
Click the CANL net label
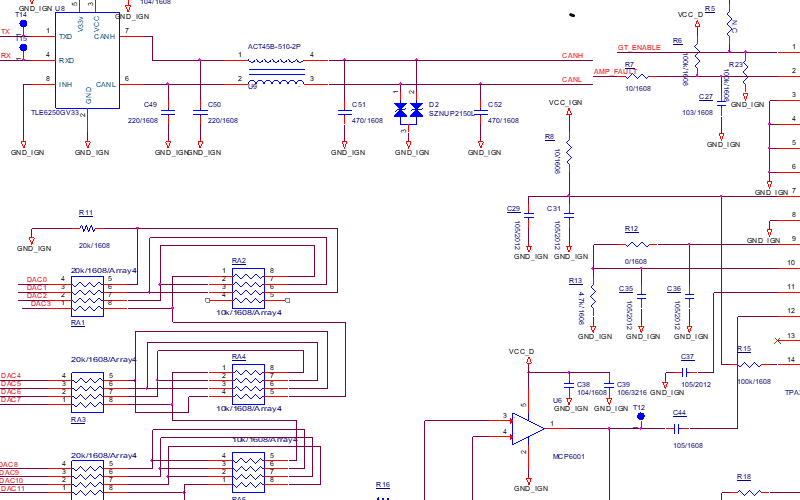572,79
